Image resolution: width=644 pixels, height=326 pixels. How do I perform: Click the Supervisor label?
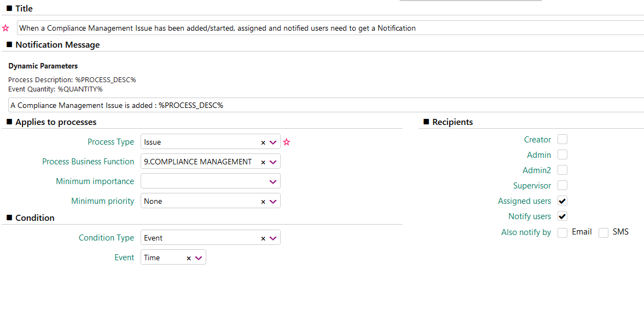pos(532,186)
